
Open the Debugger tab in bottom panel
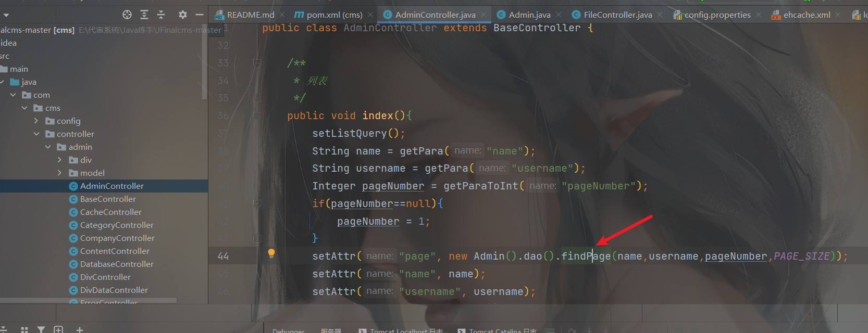pyautogui.click(x=288, y=330)
